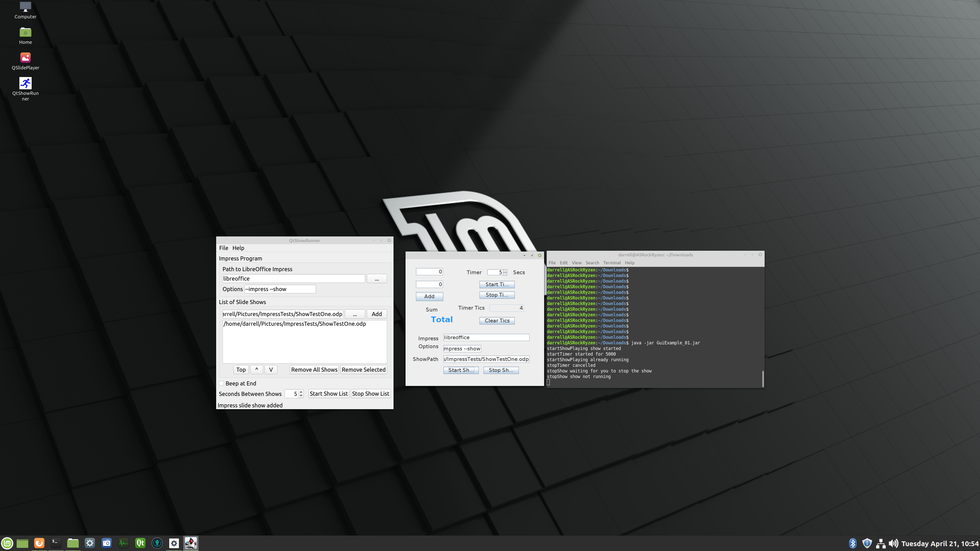Open the Terminal menu in the terminal window
980x551 pixels.
pos(611,263)
